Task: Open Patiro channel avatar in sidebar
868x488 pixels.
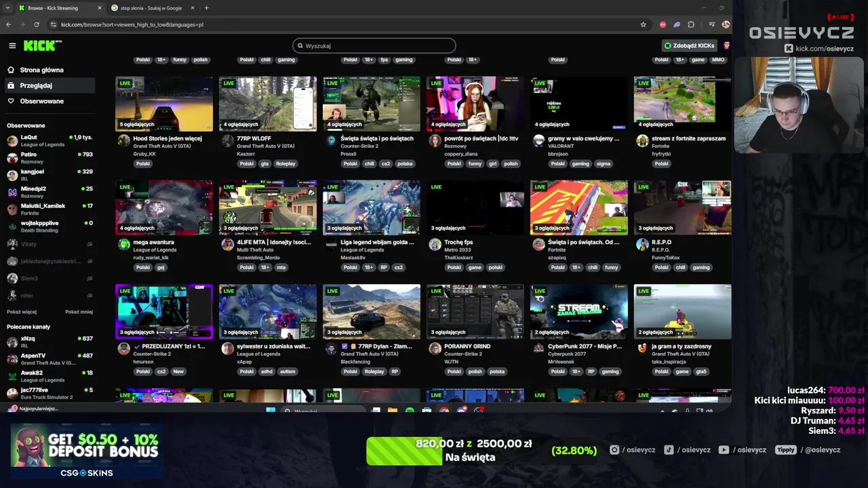Action: click(x=12, y=158)
